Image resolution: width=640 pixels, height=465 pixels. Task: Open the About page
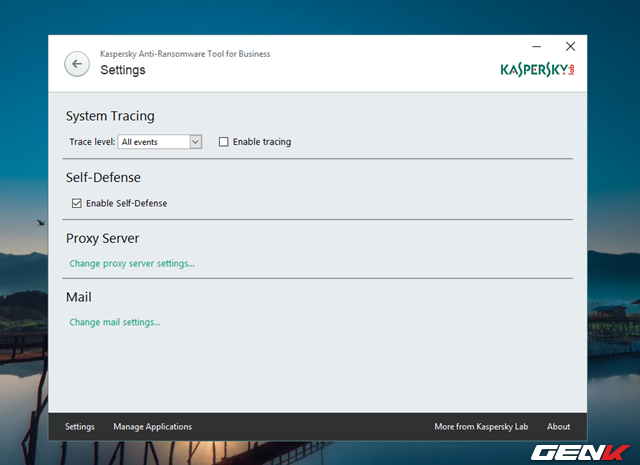[x=558, y=427]
